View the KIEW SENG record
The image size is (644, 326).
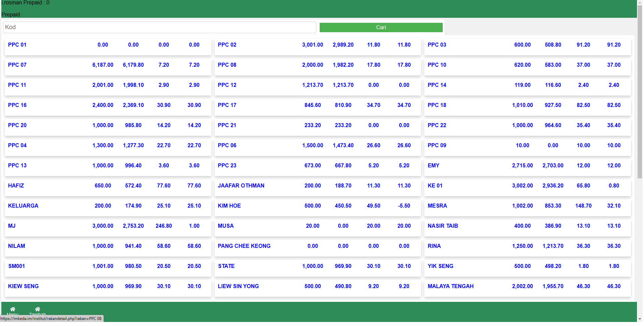tap(23, 286)
